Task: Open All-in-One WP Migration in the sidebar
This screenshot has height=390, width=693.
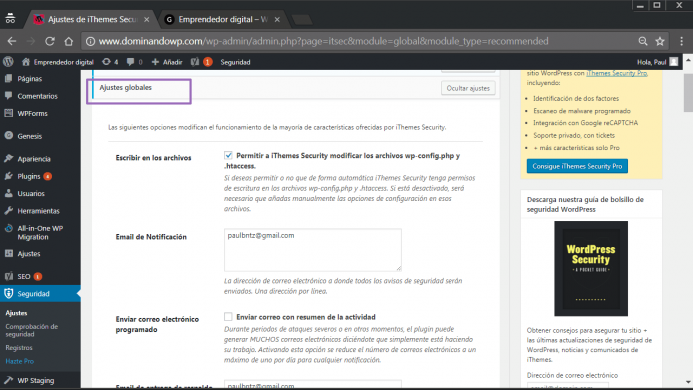Action: coord(40,233)
